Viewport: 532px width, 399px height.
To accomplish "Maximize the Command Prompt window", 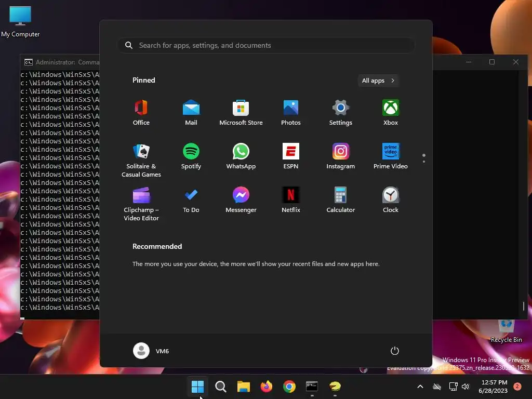I will tap(492, 62).
